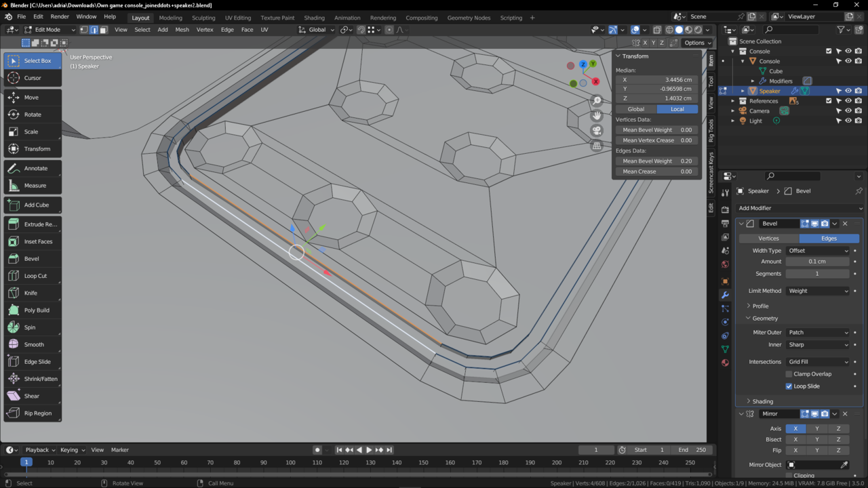This screenshot has height=488, width=868.
Task: Open the Limit Method dropdown
Action: click(x=817, y=291)
